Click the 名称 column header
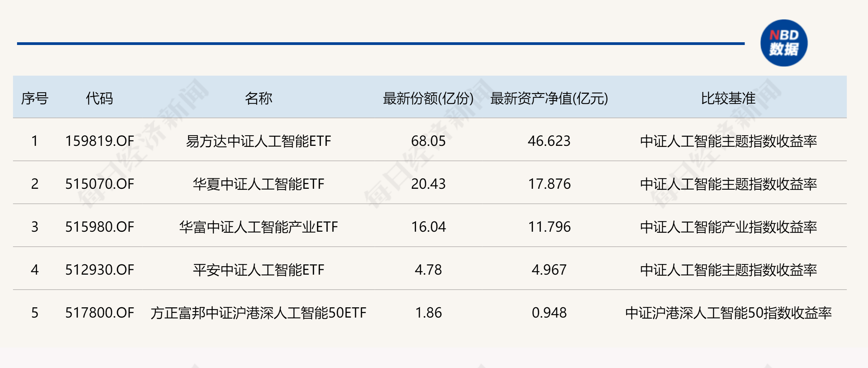The height and width of the screenshot is (368, 868). (x=258, y=98)
